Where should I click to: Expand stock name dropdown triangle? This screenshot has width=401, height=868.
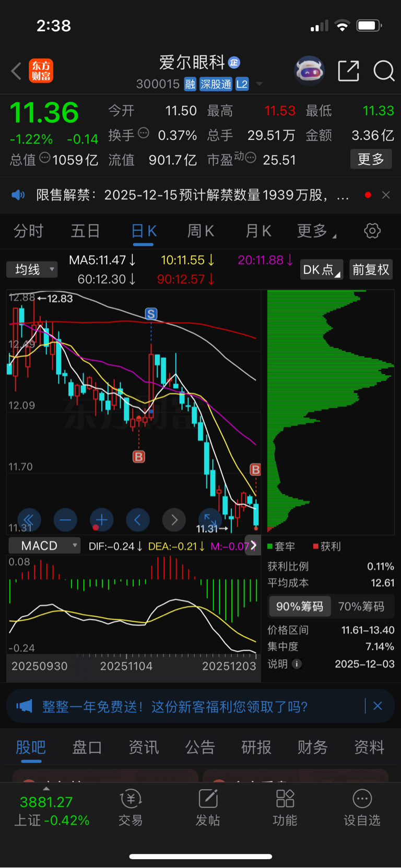pos(260,84)
